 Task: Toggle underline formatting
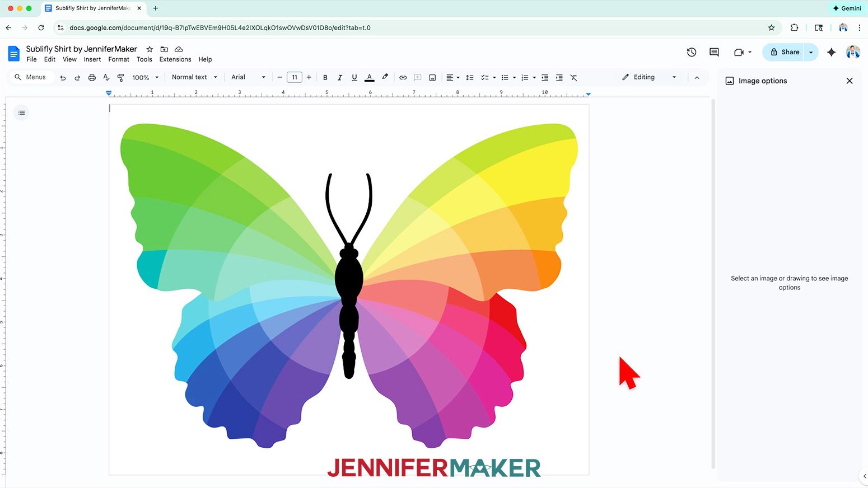point(354,78)
